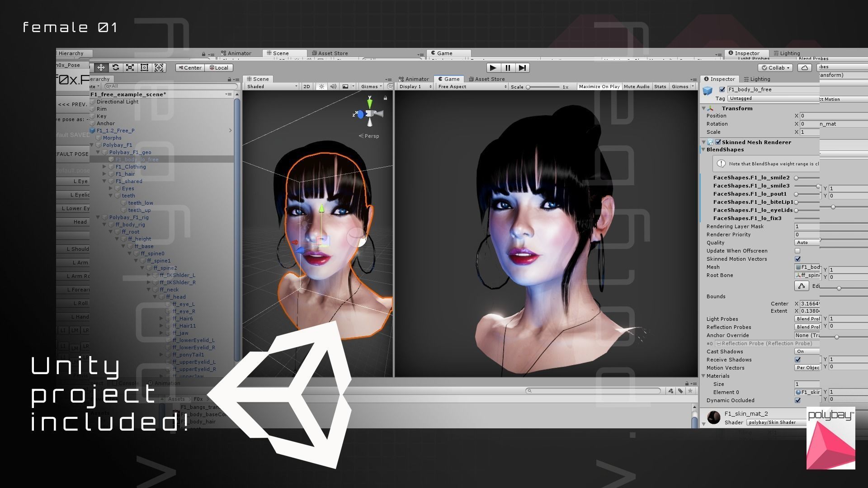Viewport: 868px width, 488px height.
Task: Click the Transform component axes icon
Action: click(711, 108)
